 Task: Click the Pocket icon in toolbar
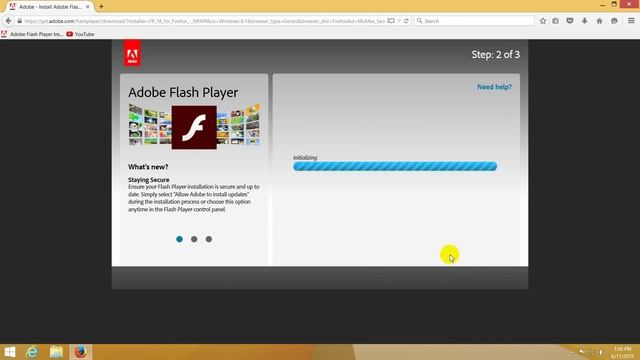coord(570,21)
